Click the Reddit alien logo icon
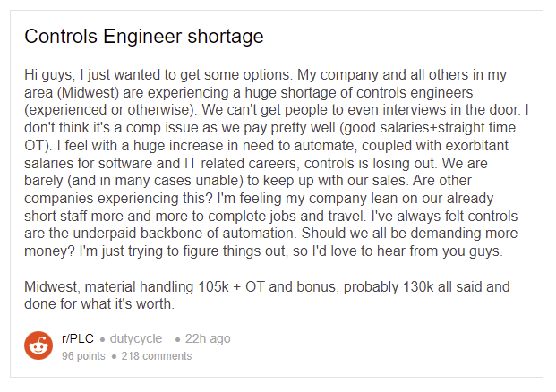Image resolution: width=556 pixels, height=392 pixels. [38, 345]
